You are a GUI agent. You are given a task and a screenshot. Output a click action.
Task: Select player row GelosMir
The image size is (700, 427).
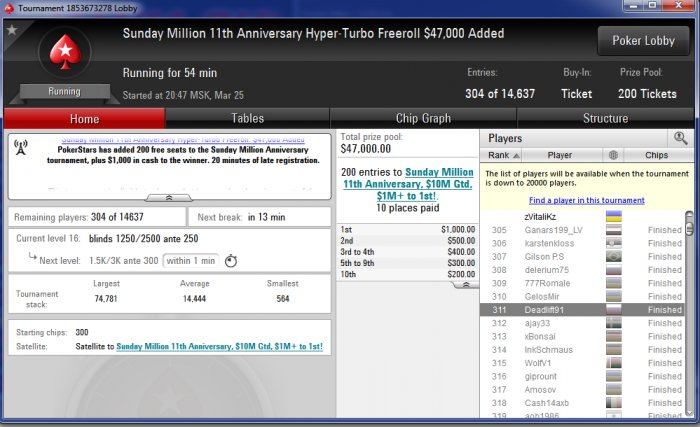(x=582, y=297)
